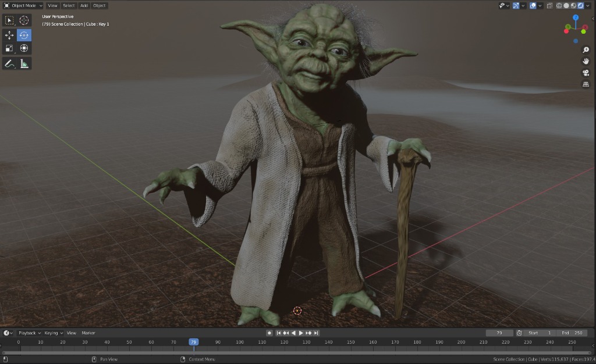596x364 pixels.
Task: Click the timeline horizontal scrollbar
Action: [x=296, y=353]
